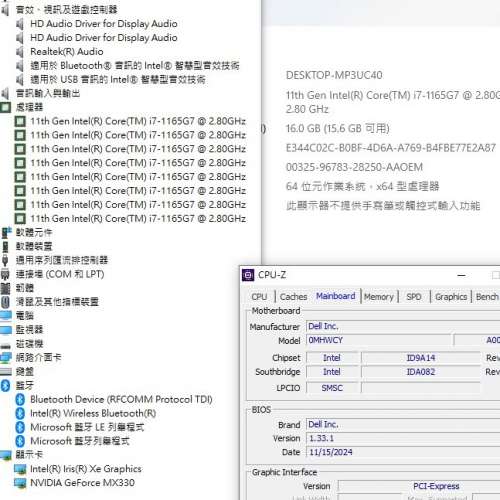Click BIOS Version field 1.33.1
This screenshot has height=500, width=500.
coord(403,438)
